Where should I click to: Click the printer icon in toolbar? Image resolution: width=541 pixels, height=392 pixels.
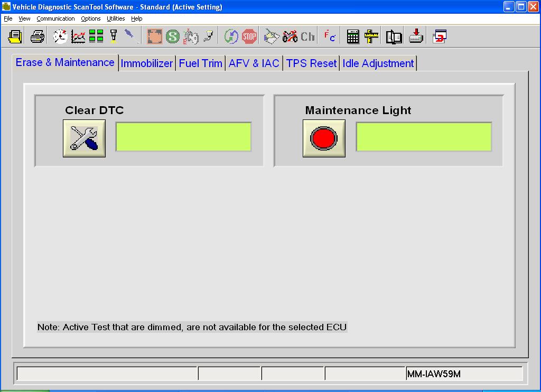[37, 36]
